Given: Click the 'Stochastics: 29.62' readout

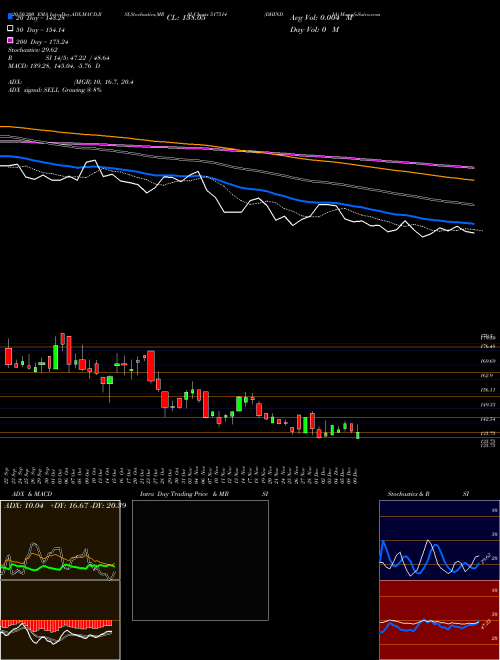Looking at the screenshot, I should [x=32, y=50].
